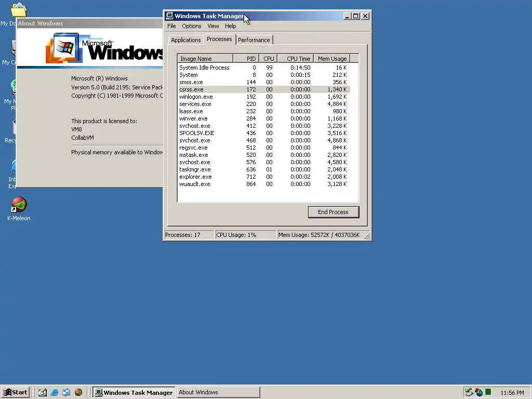Screen dimensions: 532x399
Task: Sort by CPU column header
Action: (x=269, y=59)
